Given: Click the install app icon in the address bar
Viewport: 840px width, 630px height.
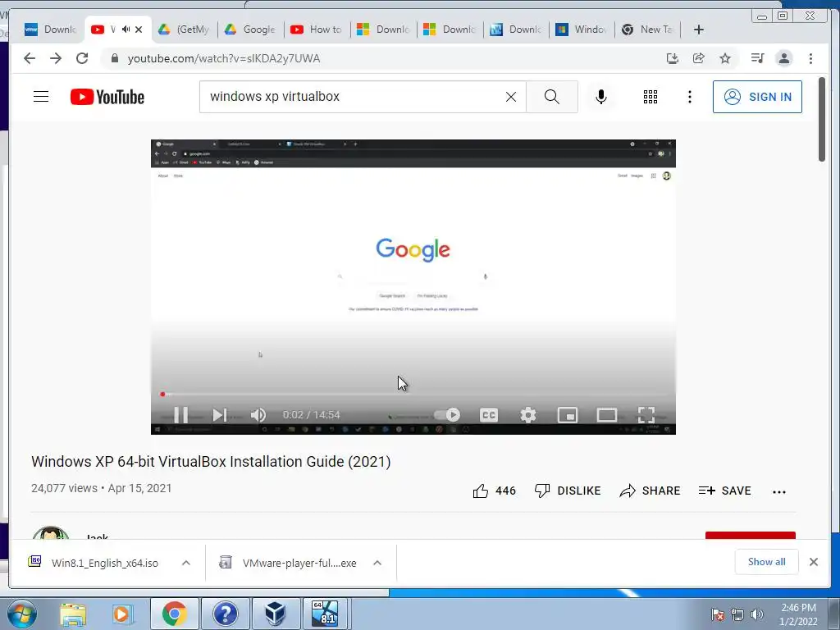Looking at the screenshot, I should 673,58.
